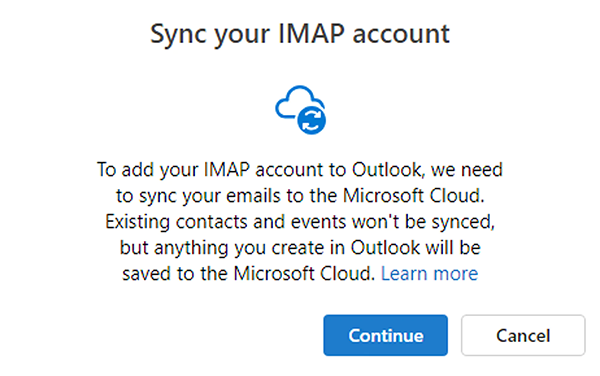This screenshot has width=600, height=376.
Task: Click the line 'Existing contacts and events won't be synced'
Action: point(300,221)
